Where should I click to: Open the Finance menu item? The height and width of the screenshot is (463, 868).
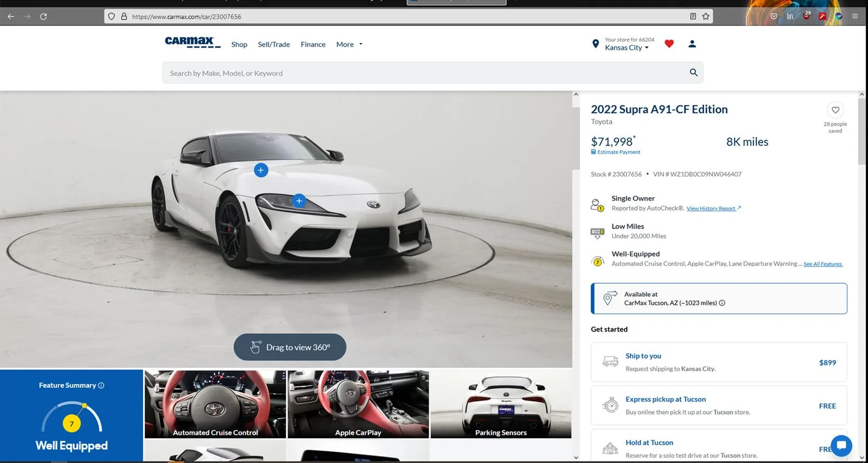click(313, 44)
